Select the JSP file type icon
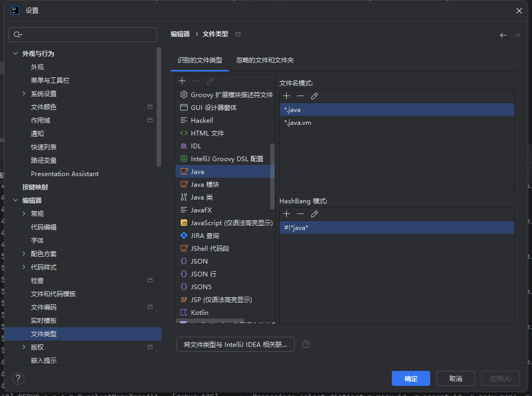 click(x=184, y=299)
